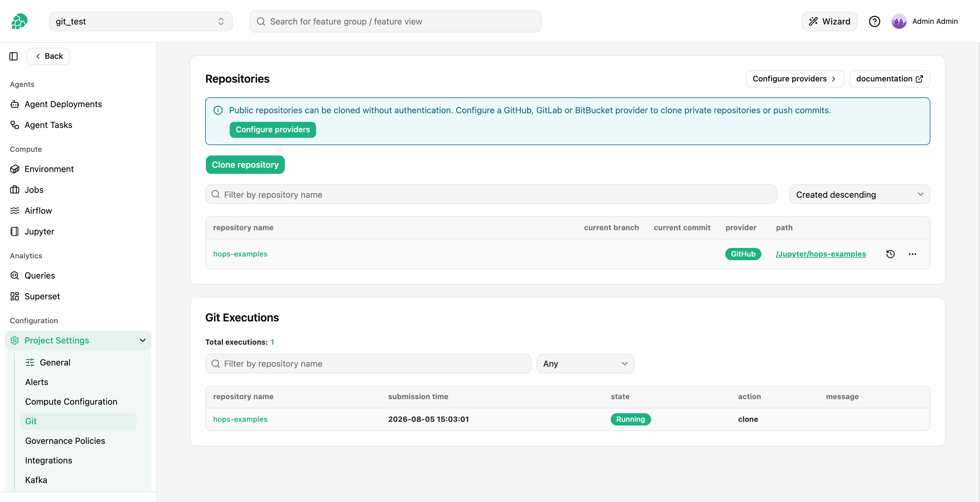Click the Jobs briefcase icon
Screen dimensions: 980x502
15,190
